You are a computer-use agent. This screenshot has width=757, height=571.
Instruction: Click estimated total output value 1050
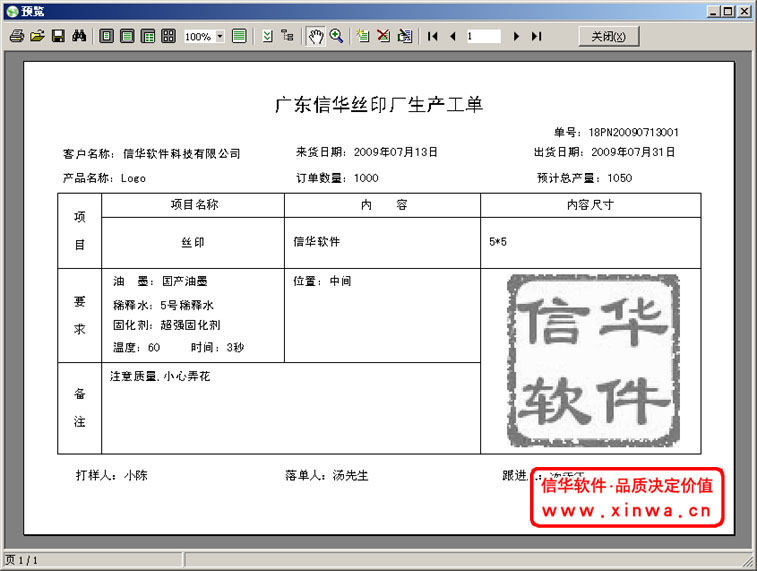[620, 178]
